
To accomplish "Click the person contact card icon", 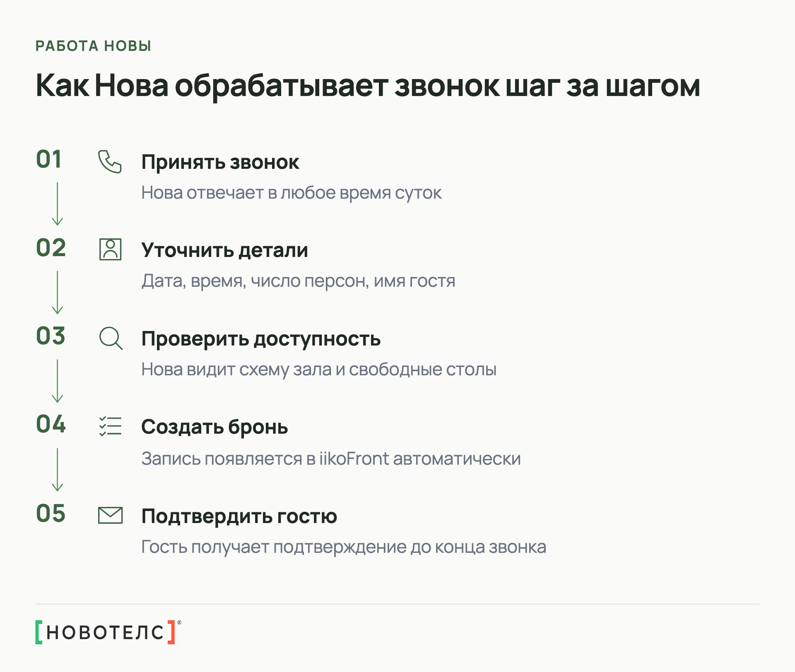I will coord(110,249).
